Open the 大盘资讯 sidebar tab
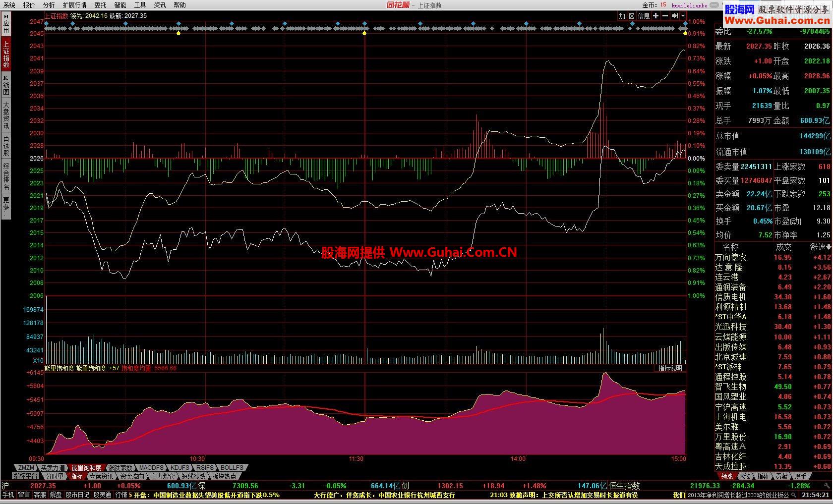 [6, 115]
